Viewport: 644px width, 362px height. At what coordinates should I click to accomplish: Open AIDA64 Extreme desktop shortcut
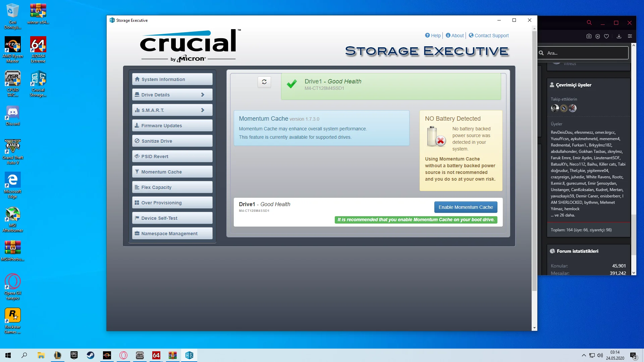tap(38, 49)
